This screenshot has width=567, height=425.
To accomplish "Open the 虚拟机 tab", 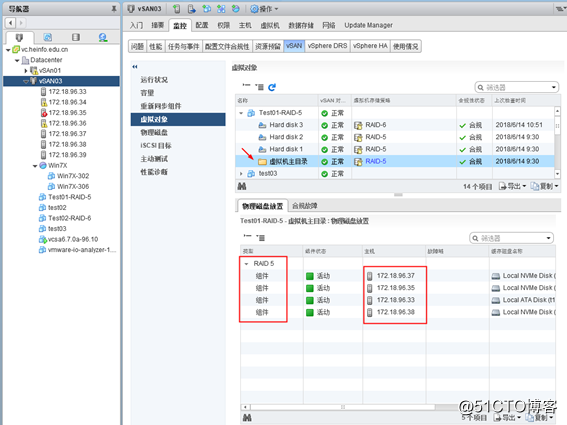I will (x=270, y=25).
